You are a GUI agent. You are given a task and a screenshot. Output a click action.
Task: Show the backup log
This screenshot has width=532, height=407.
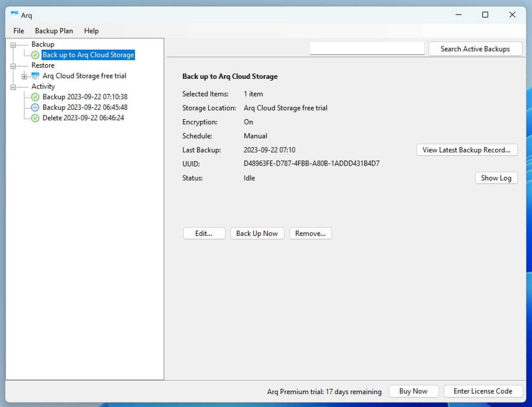pyautogui.click(x=496, y=178)
